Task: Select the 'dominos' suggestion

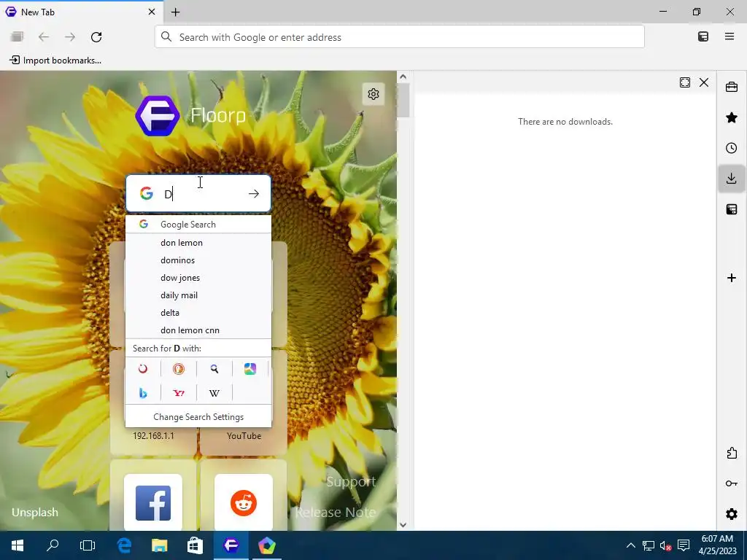Action: pyautogui.click(x=198, y=260)
